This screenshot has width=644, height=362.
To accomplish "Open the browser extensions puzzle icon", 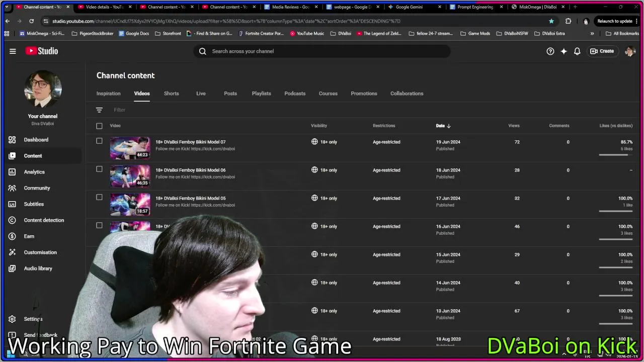I will coord(569,21).
